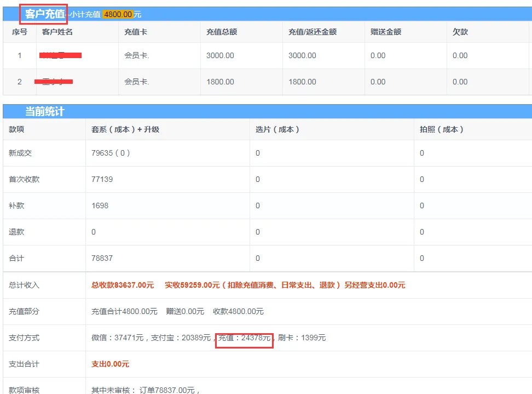Select the redacted customer name in row 2
532x394 pixels.
click(54, 82)
